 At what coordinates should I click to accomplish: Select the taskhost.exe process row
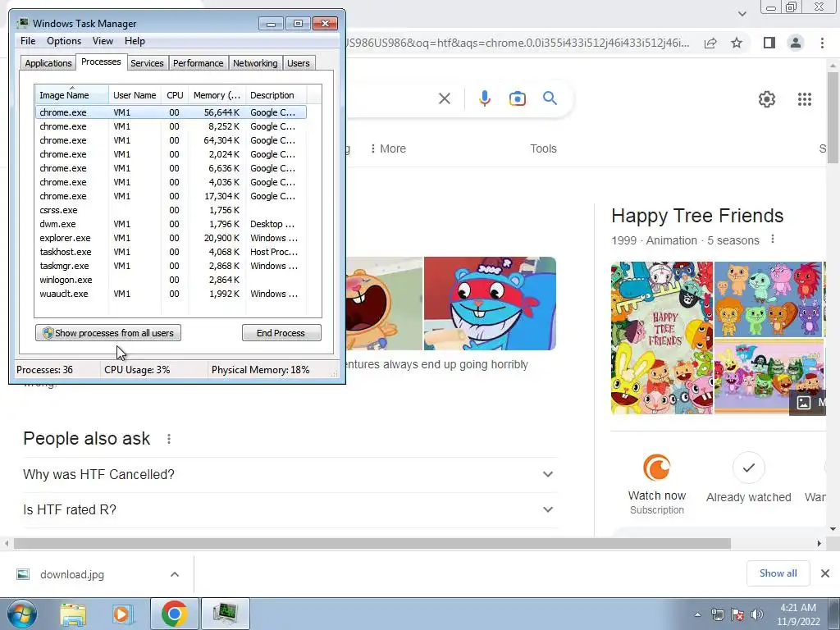pyautogui.click(x=171, y=252)
